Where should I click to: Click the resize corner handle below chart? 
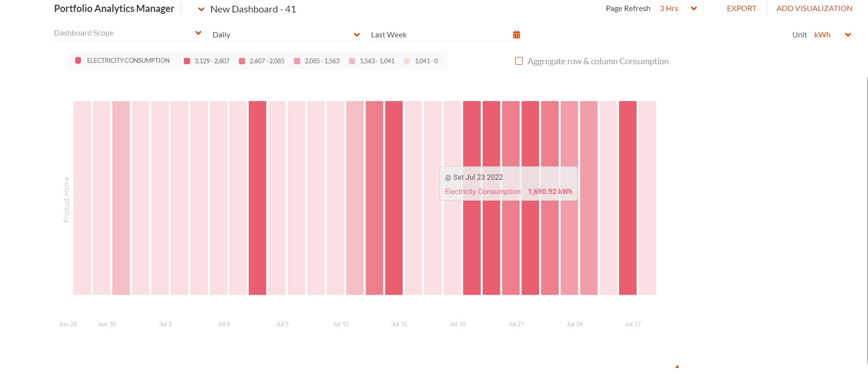(x=676, y=367)
